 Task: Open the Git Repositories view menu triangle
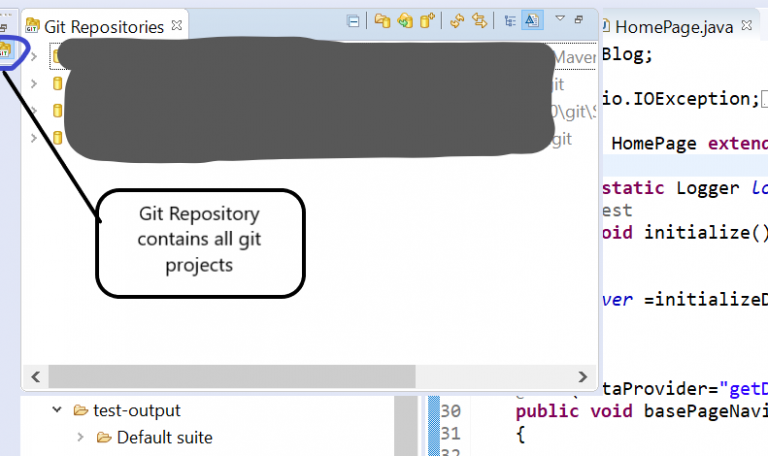click(x=560, y=18)
